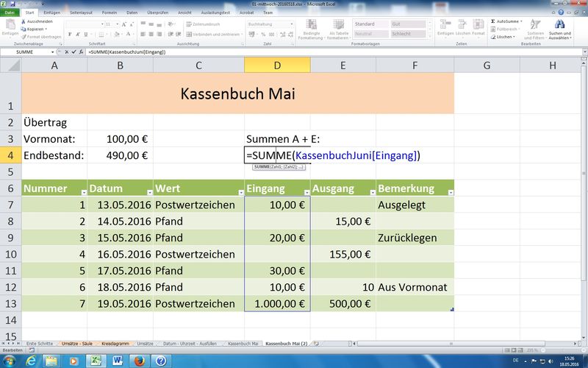Click the Sortieren und Filtern icon
Viewport: 588px width, 368px height.
click(x=535, y=25)
